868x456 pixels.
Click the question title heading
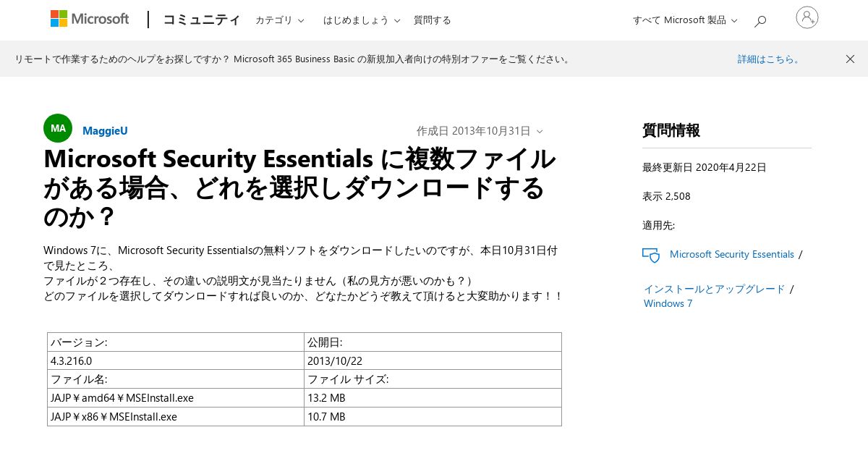coord(300,187)
